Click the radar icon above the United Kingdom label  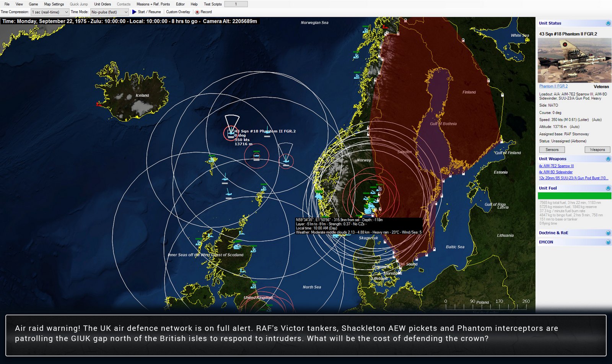coord(253,285)
